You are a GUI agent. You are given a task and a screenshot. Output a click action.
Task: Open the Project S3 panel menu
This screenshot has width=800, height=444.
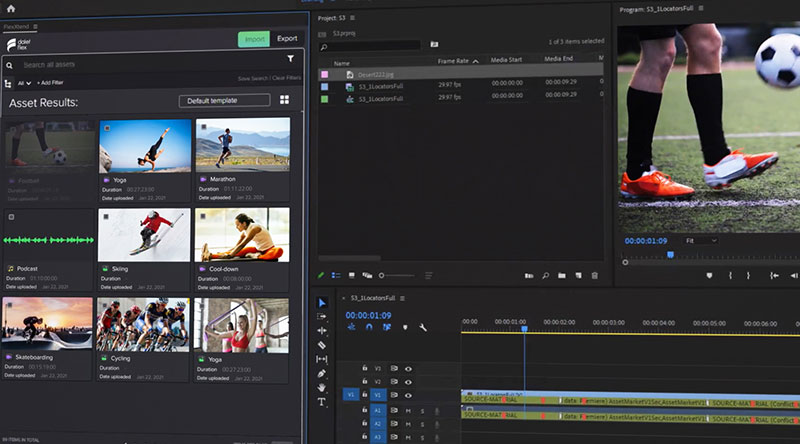[x=353, y=18]
